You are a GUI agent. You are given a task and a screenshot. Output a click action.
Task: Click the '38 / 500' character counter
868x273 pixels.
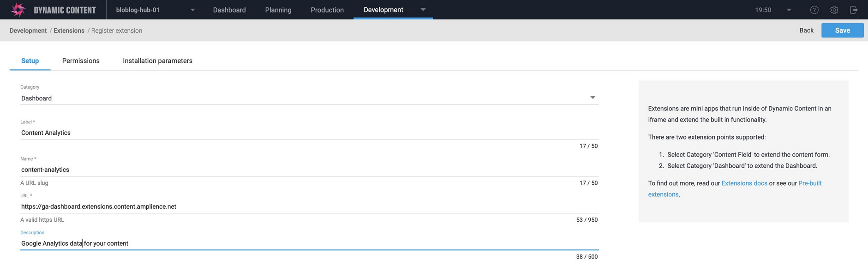(587, 257)
